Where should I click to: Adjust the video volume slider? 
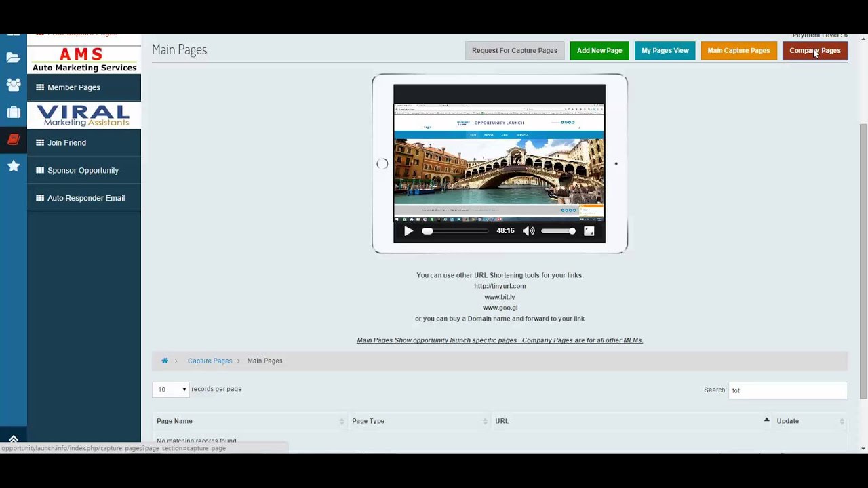point(558,231)
